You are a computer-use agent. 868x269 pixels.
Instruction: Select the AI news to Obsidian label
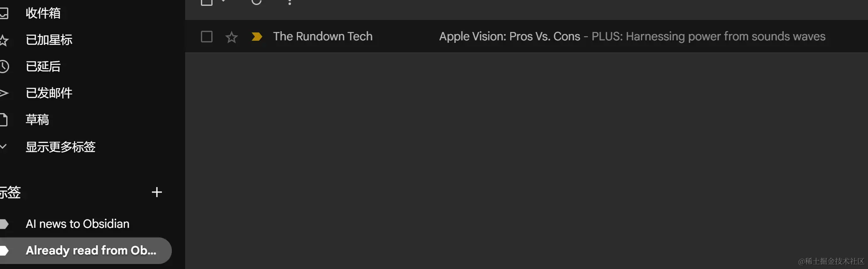78,224
